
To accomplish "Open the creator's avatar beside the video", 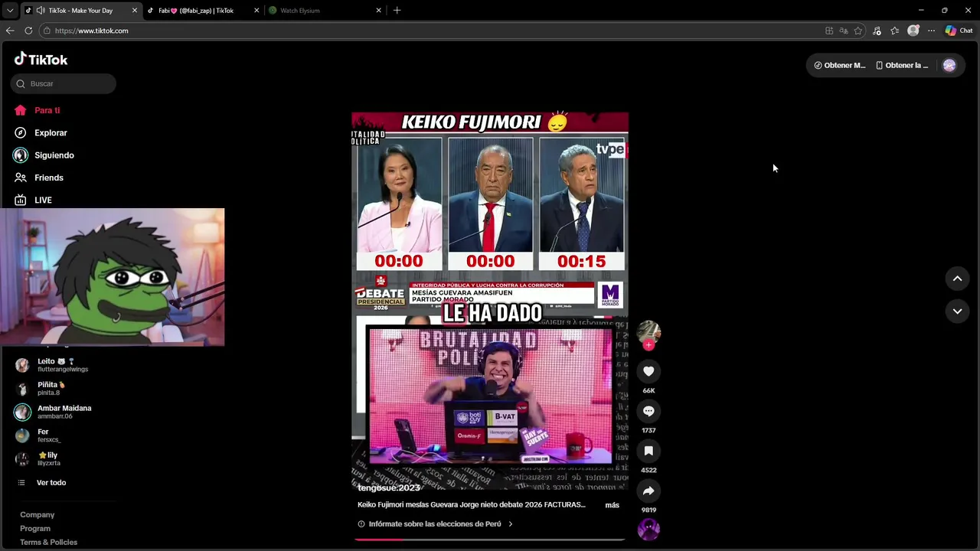I will [x=648, y=331].
